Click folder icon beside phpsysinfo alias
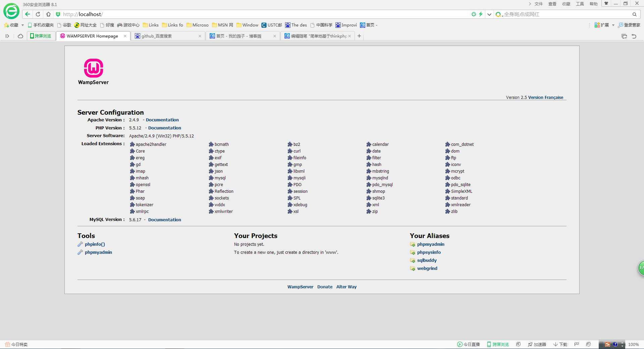The height and width of the screenshot is (349, 644). tap(413, 252)
